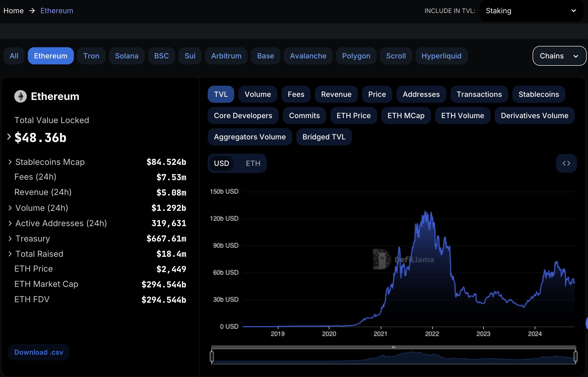The width and height of the screenshot is (588, 377).
Task: Click the breadcrumb arrow icon after Home
Action: click(x=32, y=11)
